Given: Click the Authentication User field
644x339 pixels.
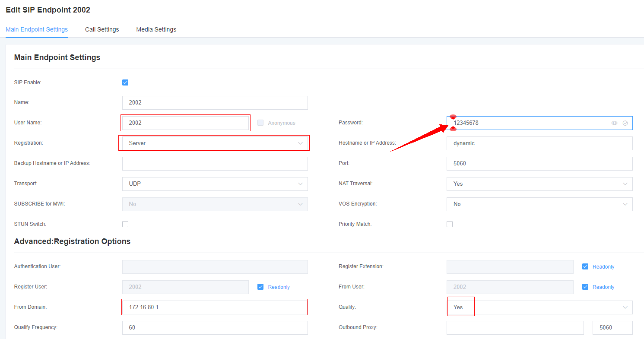Looking at the screenshot, I should point(215,266).
